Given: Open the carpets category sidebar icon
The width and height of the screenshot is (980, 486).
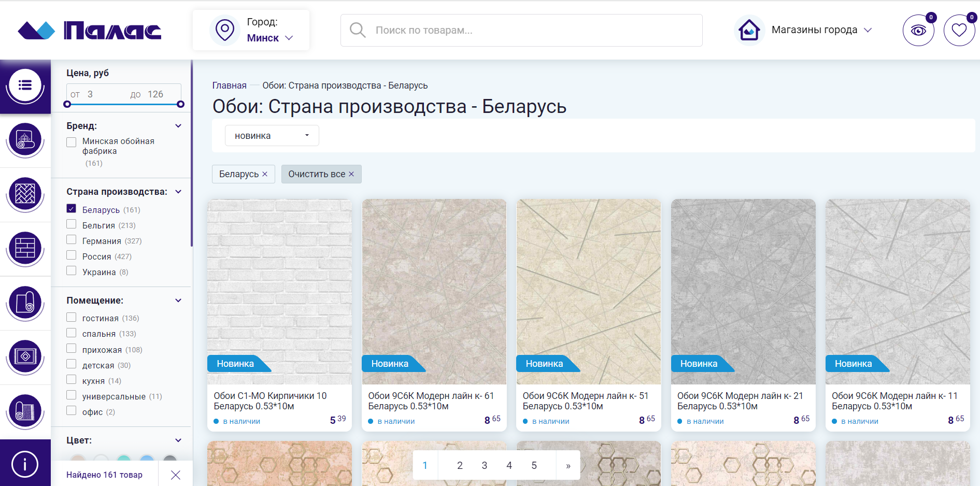Looking at the screenshot, I should pyautogui.click(x=25, y=139).
